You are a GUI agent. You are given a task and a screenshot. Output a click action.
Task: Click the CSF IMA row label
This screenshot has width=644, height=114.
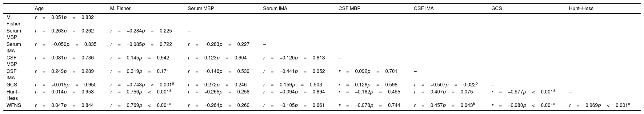click(x=11, y=74)
